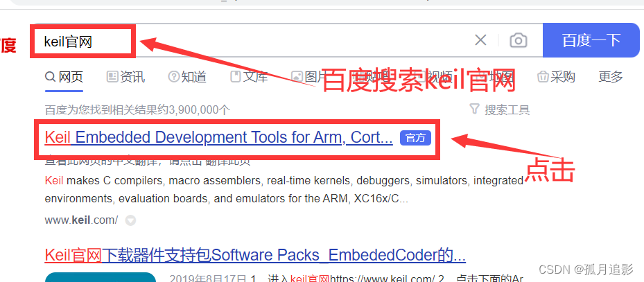Click the www.keil.com/ URL text
Screen dimensions: 644x282
[x=81, y=220]
